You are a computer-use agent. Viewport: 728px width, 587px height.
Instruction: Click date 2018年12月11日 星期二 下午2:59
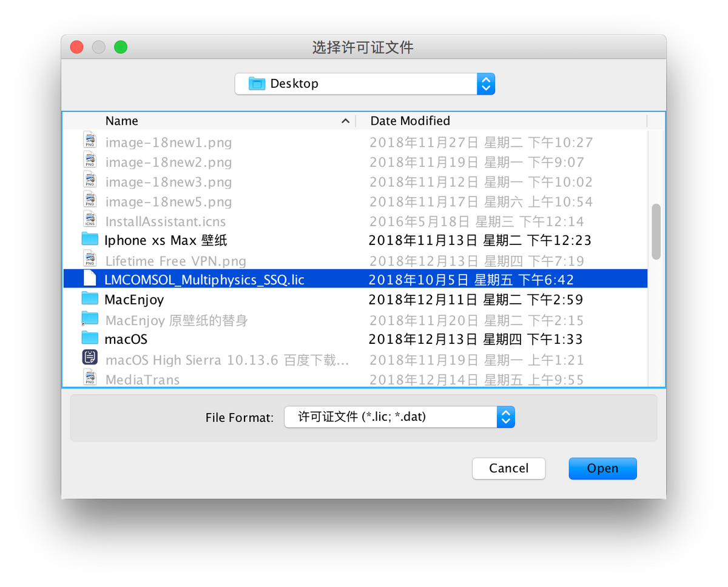tap(476, 300)
